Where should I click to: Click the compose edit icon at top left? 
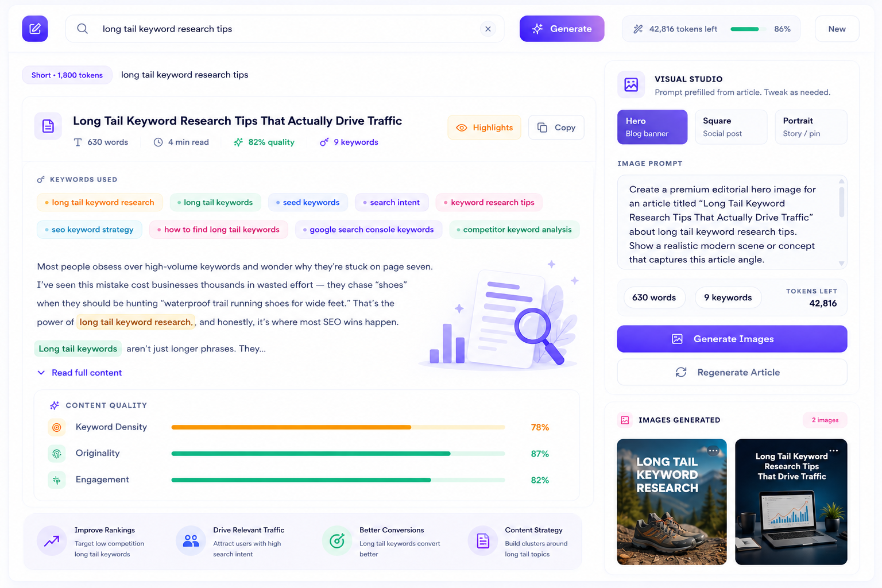click(35, 29)
